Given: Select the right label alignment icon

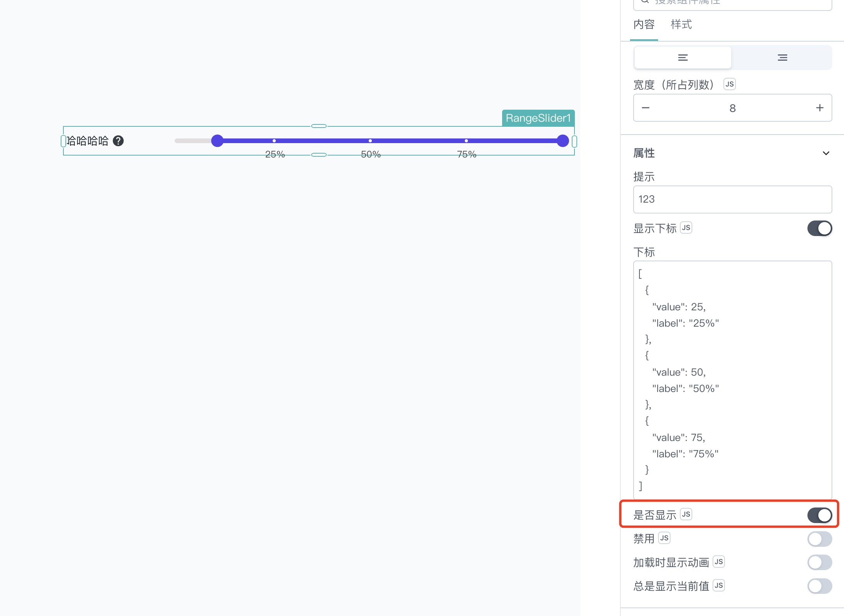Looking at the screenshot, I should click(782, 58).
